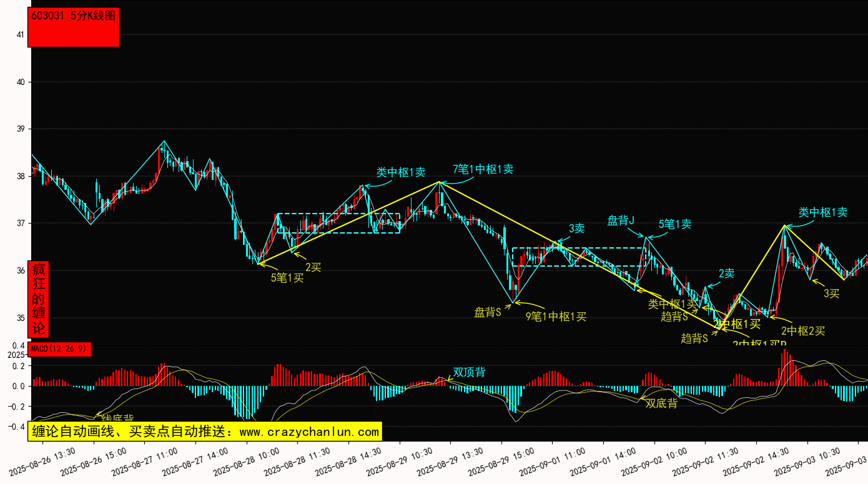The width and height of the screenshot is (868, 484).
Task: Click the MACD axis value 0.0
Action: [19, 387]
